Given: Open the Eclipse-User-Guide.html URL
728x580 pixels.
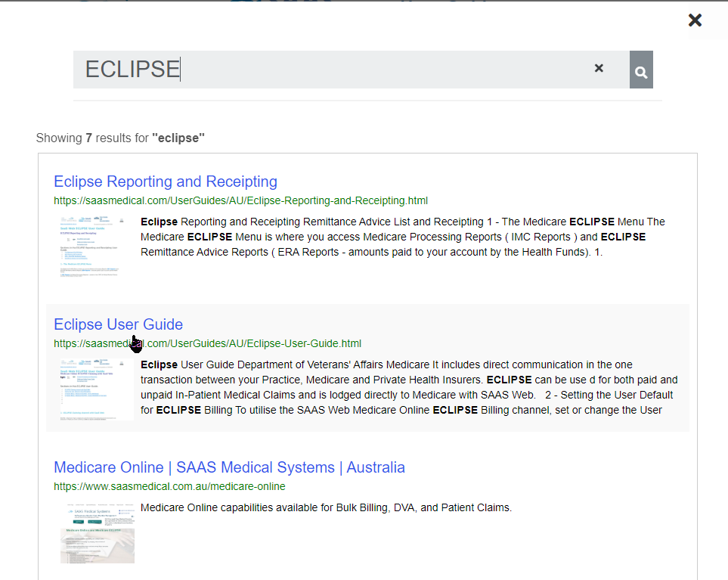Looking at the screenshot, I should point(208,343).
